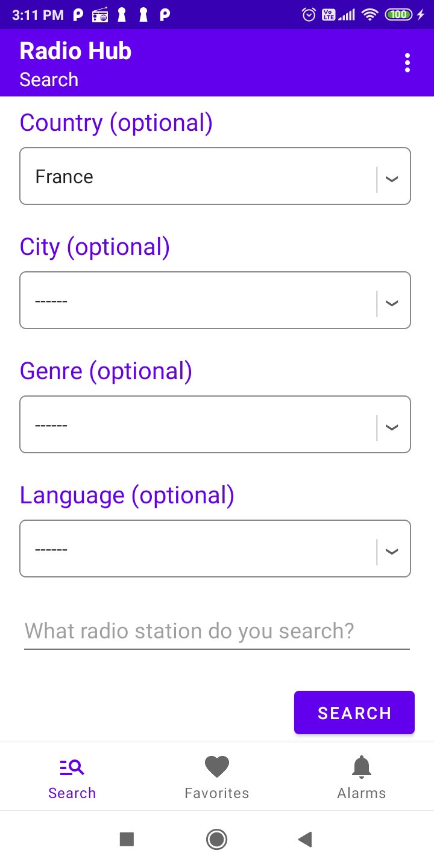
Task: Expand the City dropdown arrow
Action: (392, 303)
